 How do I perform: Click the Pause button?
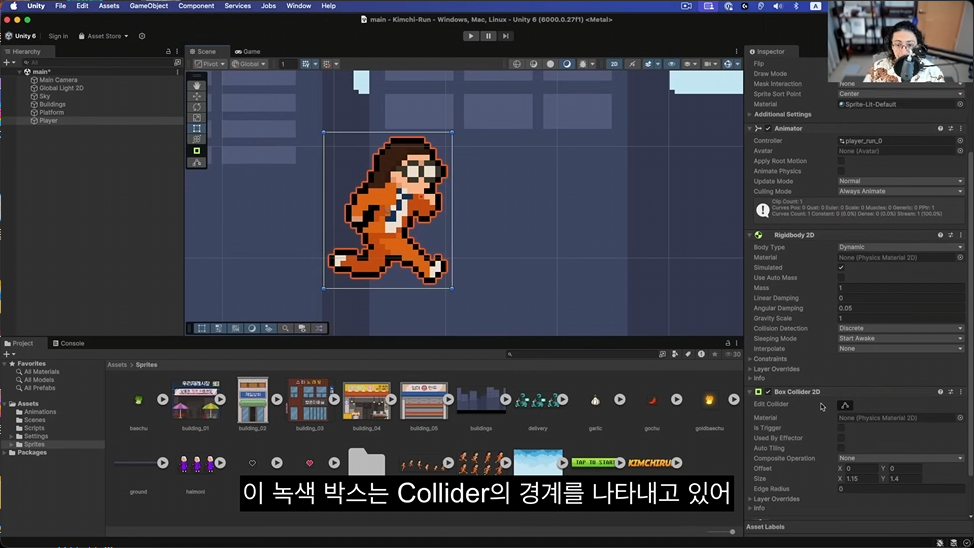(488, 36)
